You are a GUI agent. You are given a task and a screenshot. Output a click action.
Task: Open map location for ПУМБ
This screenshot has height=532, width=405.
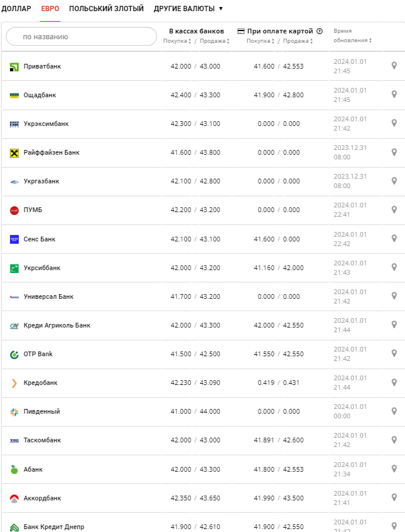coord(394,210)
